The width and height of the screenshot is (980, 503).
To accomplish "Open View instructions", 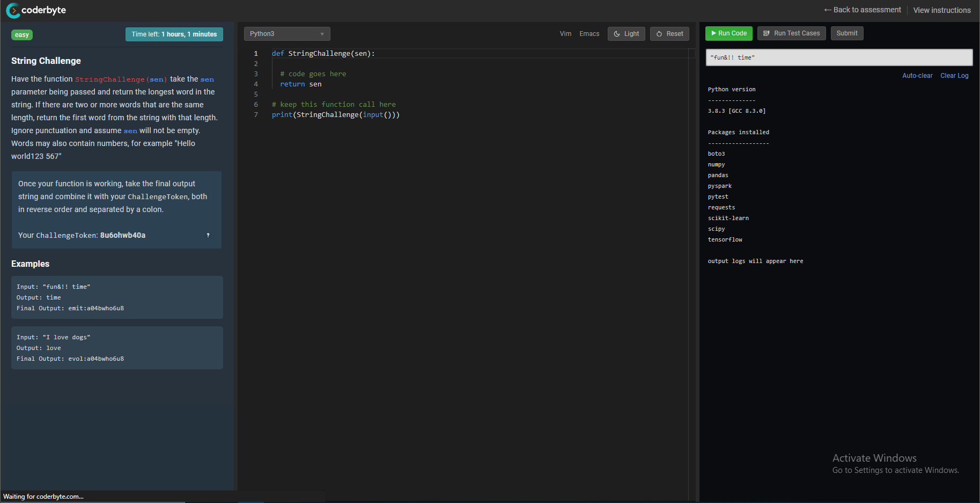I will coord(942,10).
